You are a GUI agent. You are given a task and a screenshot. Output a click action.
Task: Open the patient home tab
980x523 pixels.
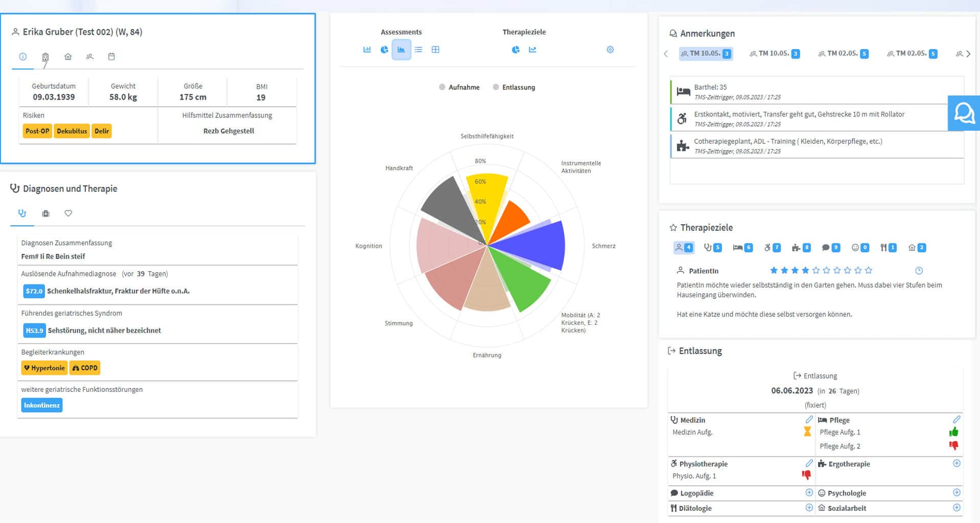(68, 57)
